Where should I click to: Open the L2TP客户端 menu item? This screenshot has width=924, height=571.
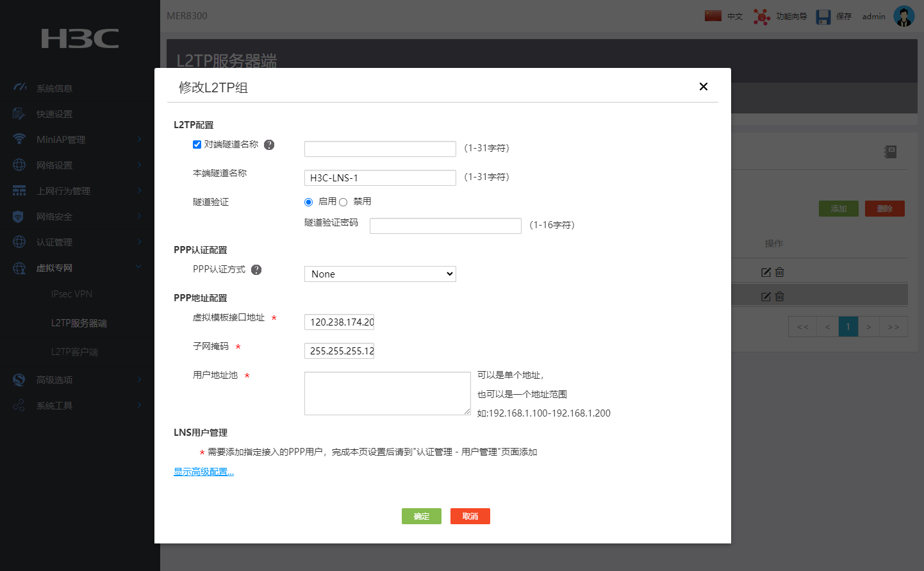click(x=74, y=352)
